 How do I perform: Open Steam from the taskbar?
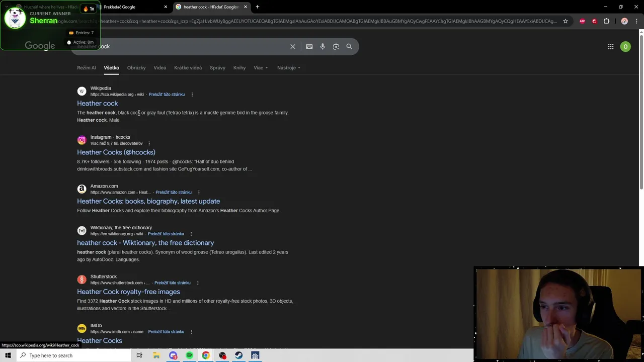238,355
